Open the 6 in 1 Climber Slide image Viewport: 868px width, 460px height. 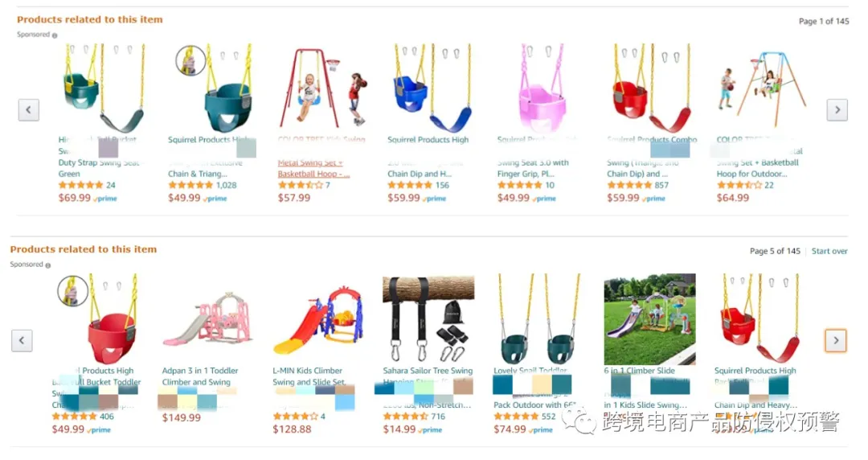[x=649, y=318]
